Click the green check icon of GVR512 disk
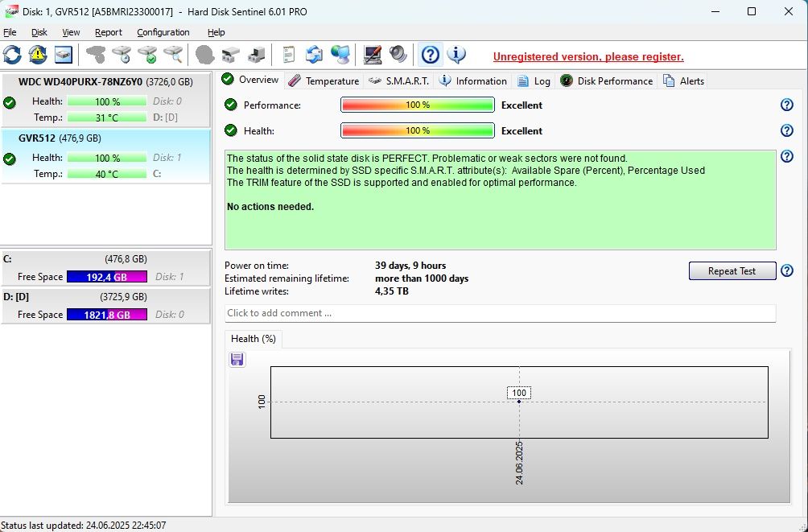 tap(10, 159)
